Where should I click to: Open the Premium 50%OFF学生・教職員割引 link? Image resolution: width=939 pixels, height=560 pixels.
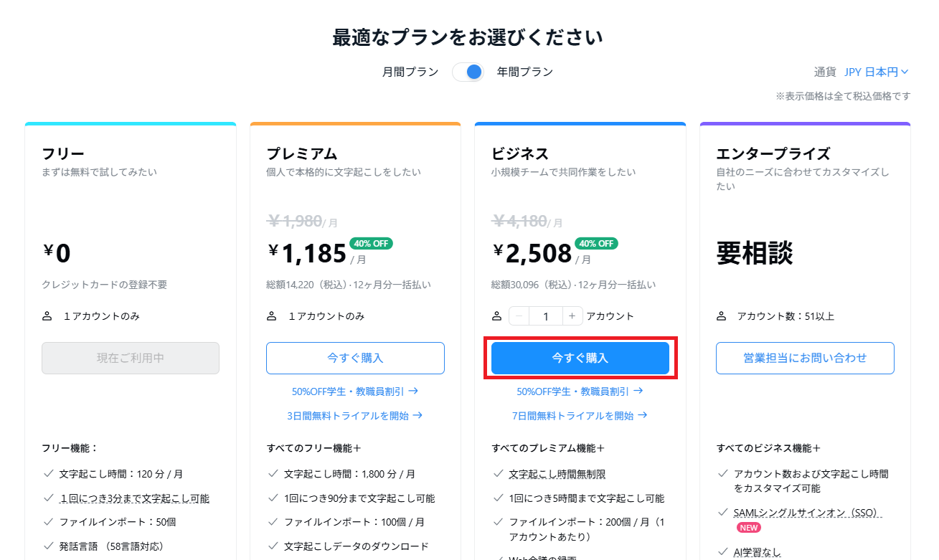[355, 391]
